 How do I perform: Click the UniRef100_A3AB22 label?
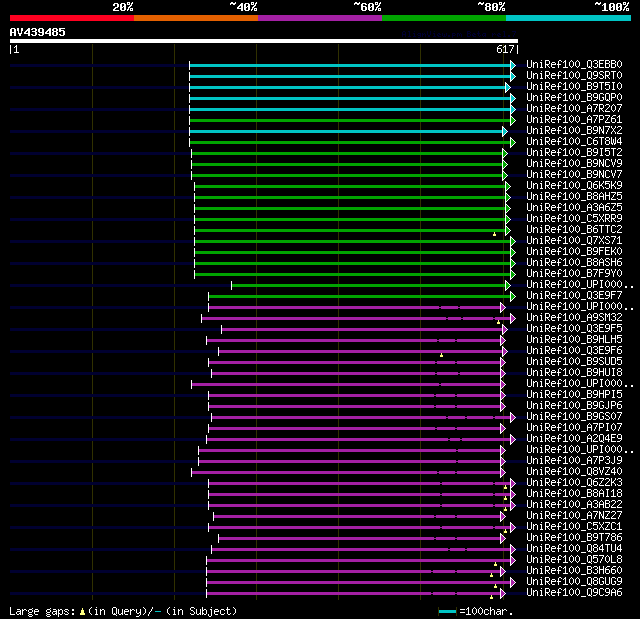(574, 505)
